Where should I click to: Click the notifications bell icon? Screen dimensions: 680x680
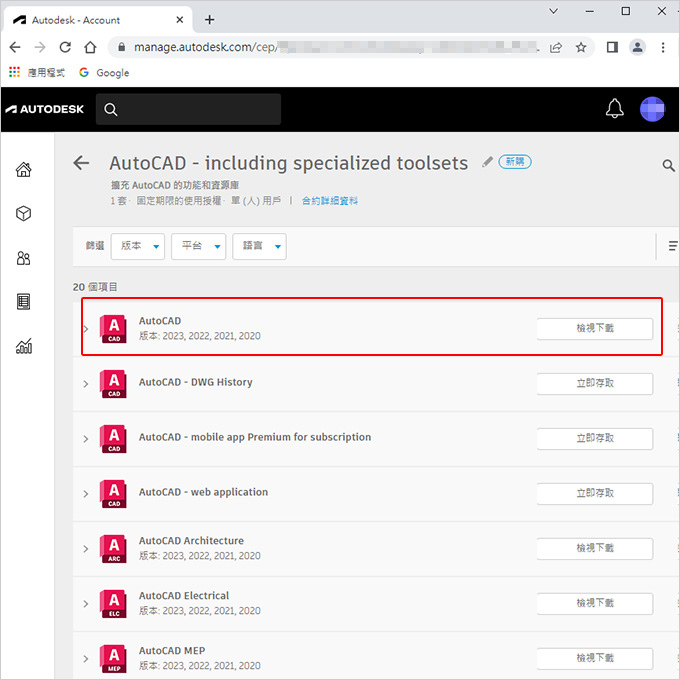click(x=614, y=108)
